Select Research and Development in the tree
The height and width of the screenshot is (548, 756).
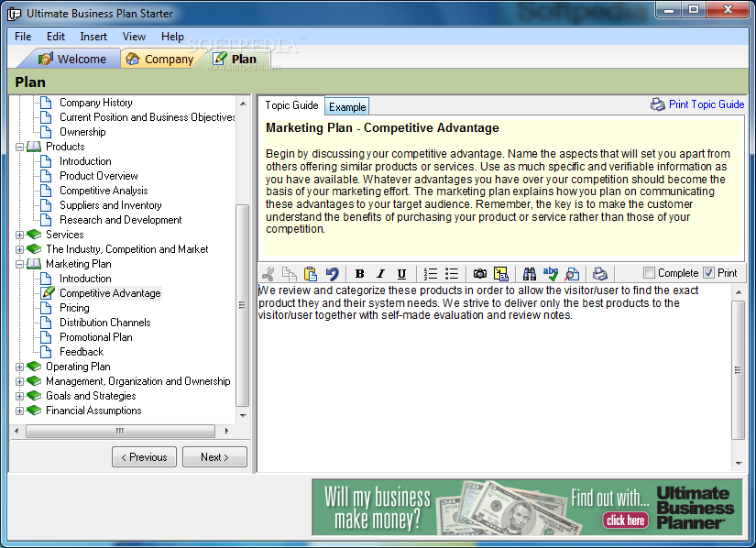click(121, 220)
